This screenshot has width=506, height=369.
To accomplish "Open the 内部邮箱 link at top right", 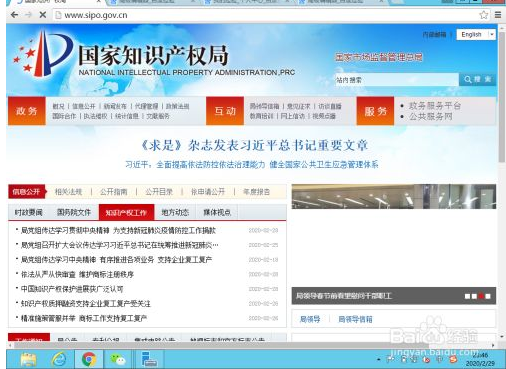I will pos(434,34).
